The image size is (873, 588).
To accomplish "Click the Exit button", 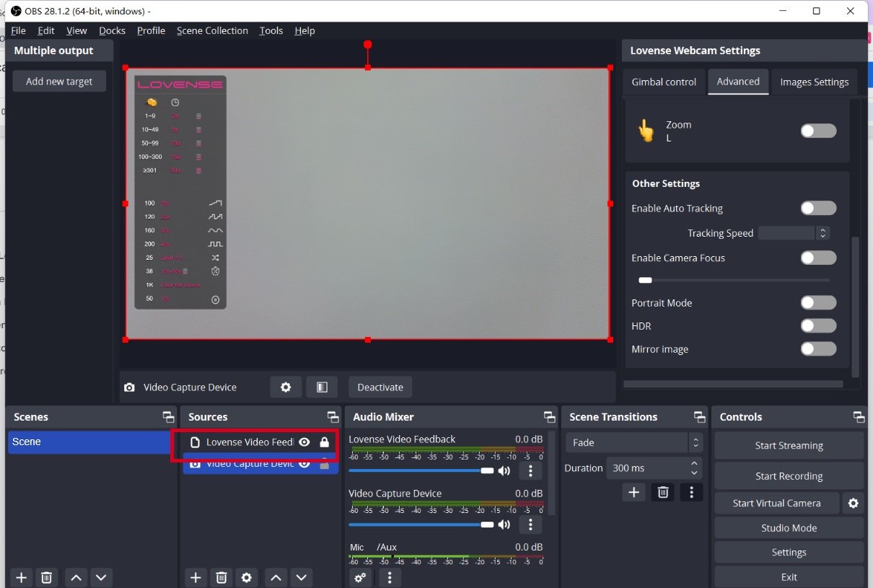I will [x=789, y=576].
